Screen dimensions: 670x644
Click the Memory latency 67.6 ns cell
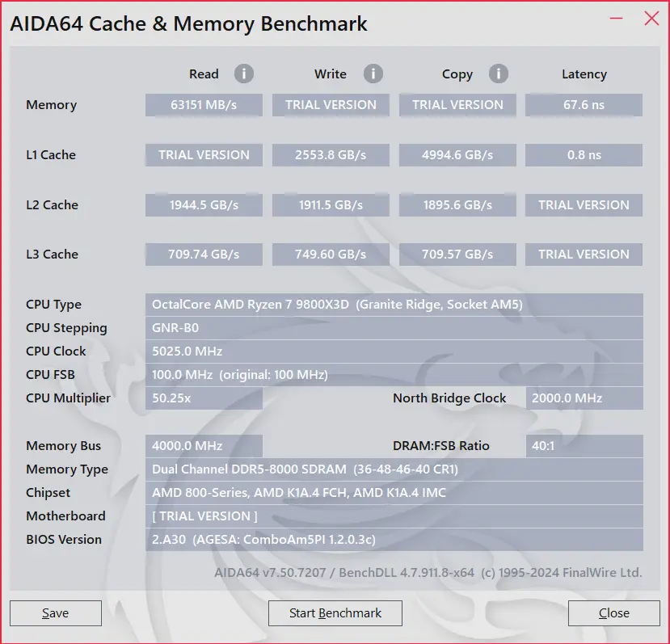584,105
